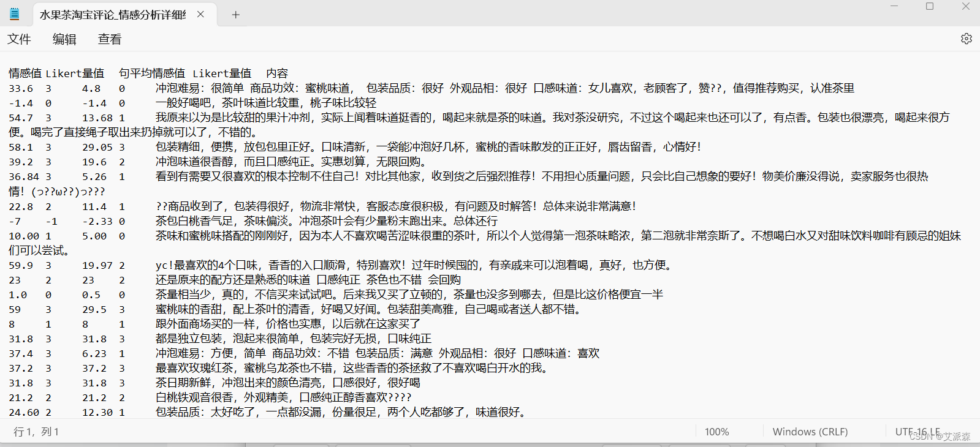Viewport: 980px width, 447px height.
Task: Click the 内容 column header word
Action: [277, 73]
